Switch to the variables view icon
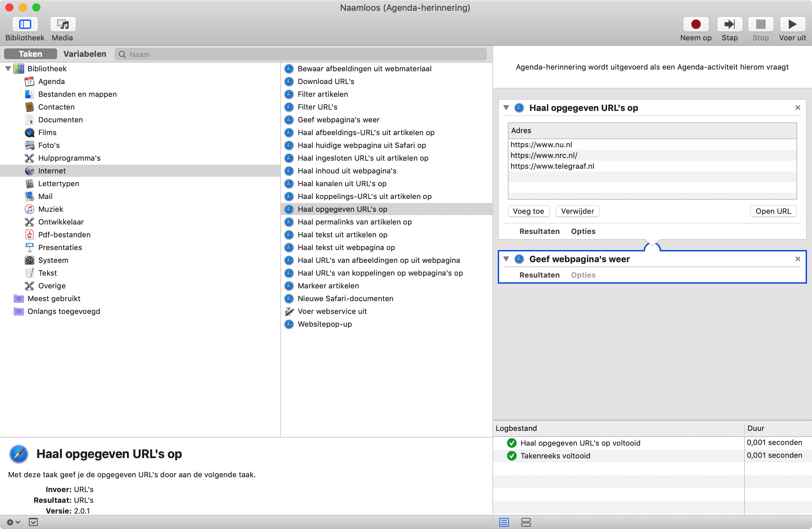This screenshot has height=529, width=812. tap(526, 522)
